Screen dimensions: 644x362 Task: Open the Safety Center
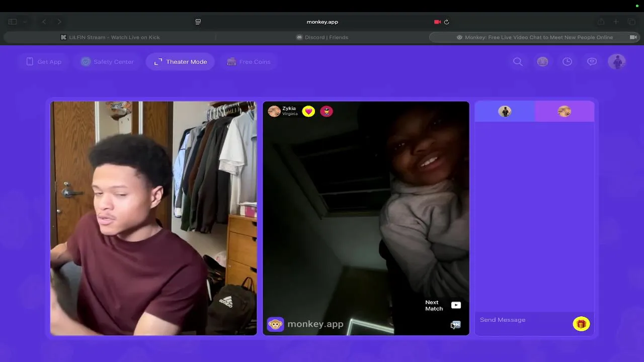coord(107,62)
